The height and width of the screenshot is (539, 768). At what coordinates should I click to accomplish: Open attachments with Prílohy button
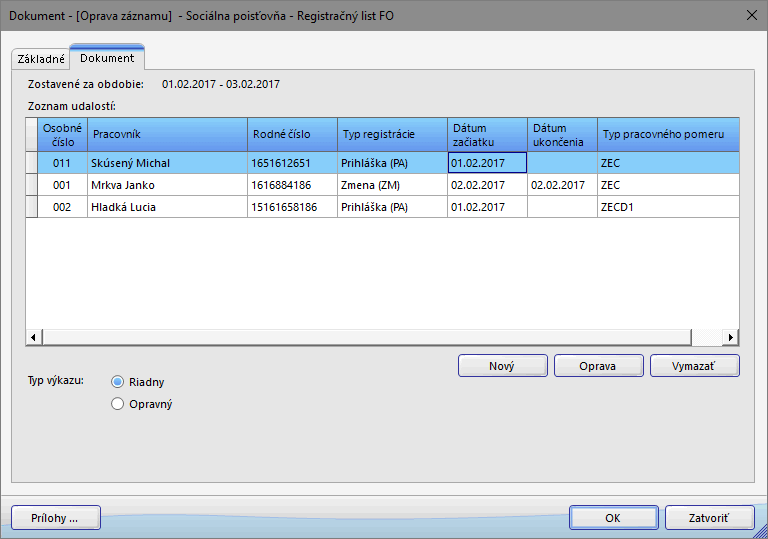coord(56,518)
